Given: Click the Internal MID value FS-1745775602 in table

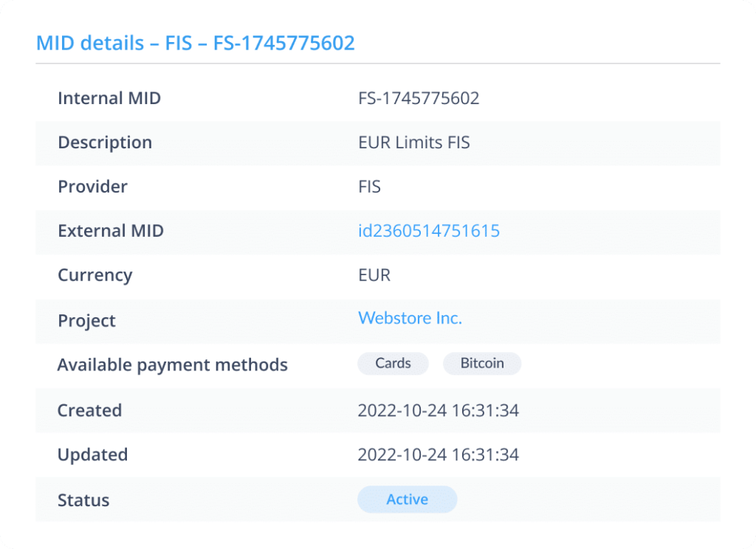Looking at the screenshot, I should tap(418, 98).
